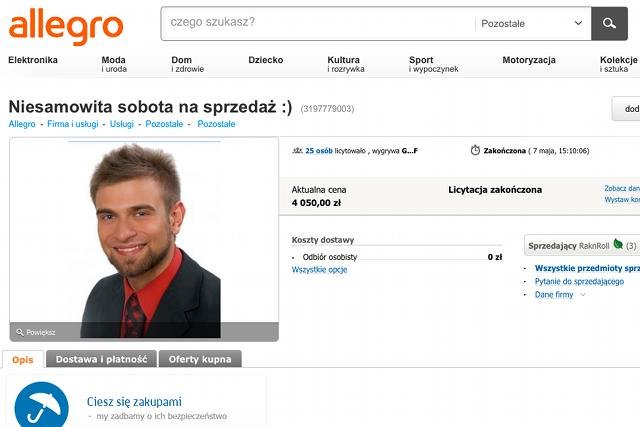This screenshot has height=427, width=640.
Task: Click the magnifier search button
Action: pyautogui.click(x=609, y=23)
